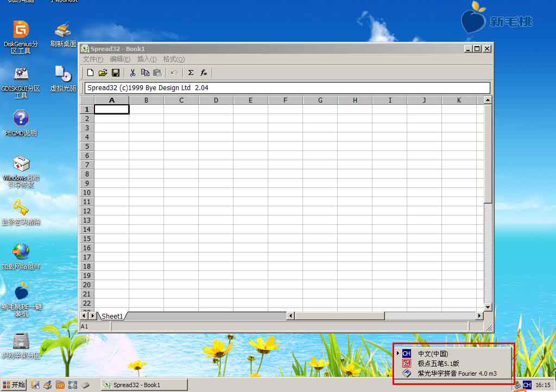This screenshot has height=392, width=556.
Task: Open the 加载网络组件 globe icon
Action: [21, 257]
